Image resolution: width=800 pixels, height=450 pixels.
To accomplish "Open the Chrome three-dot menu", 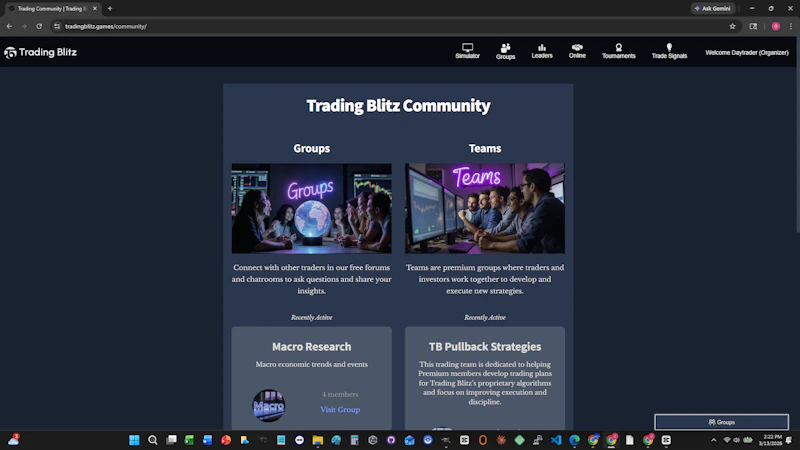I will click(791, 26).
